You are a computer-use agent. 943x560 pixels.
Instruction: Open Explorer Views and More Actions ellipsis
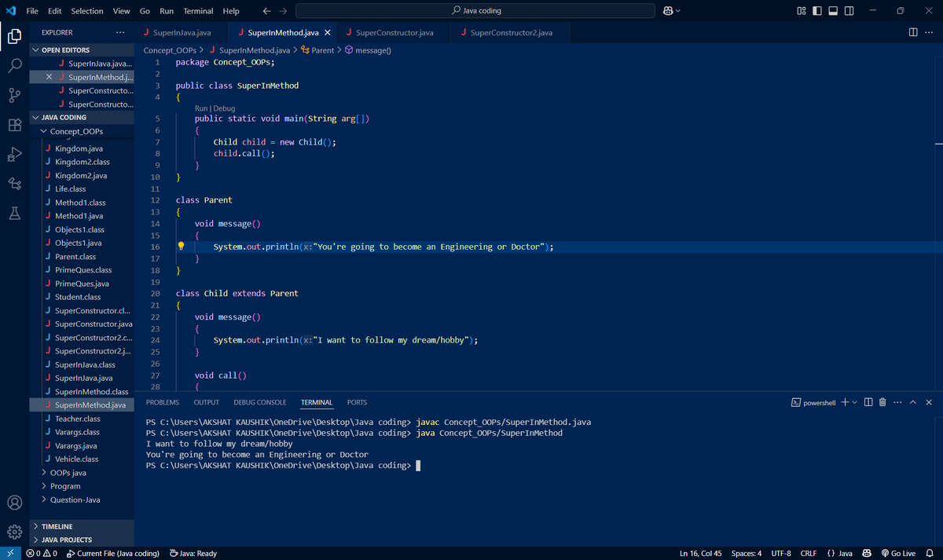point(119,32)
